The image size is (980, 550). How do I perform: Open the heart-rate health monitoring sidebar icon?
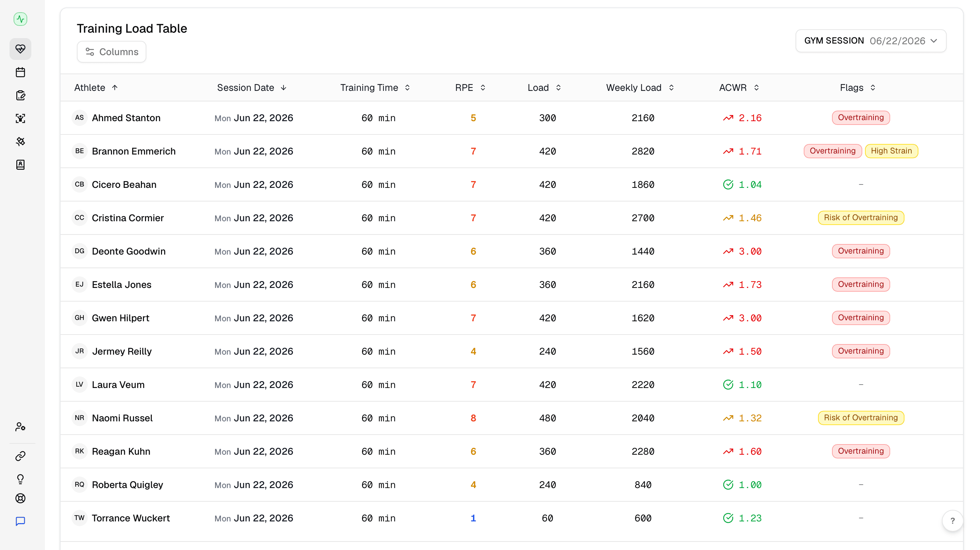20,49
